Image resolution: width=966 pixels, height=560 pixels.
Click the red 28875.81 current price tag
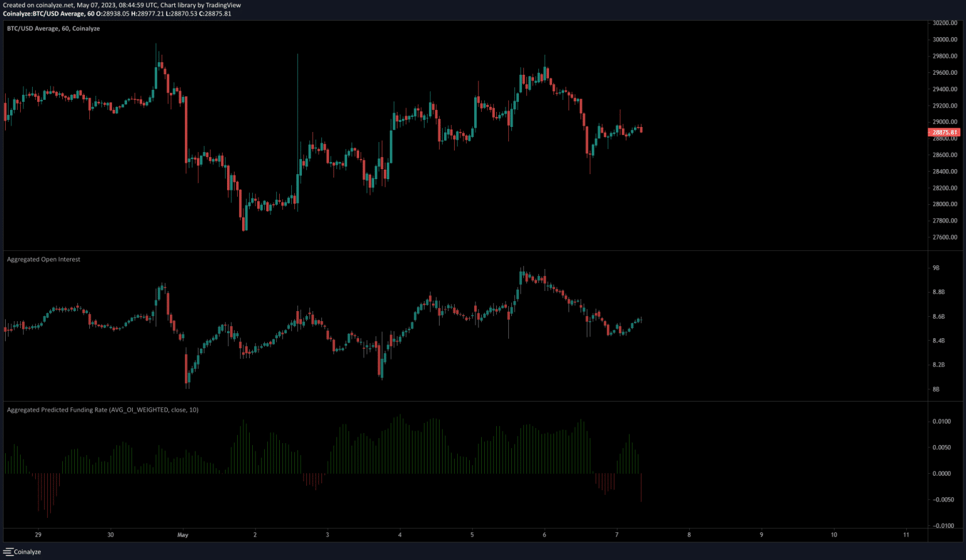pos(945,132)
